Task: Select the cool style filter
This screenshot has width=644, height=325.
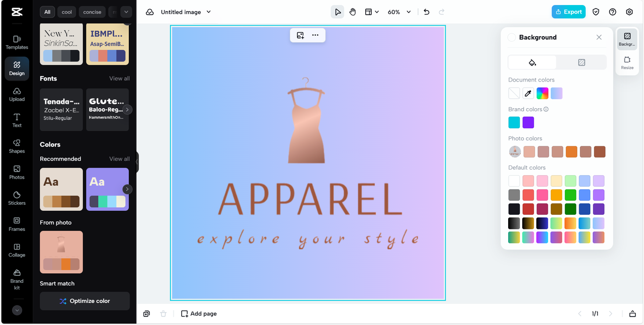Action: (x=67, y=12)
